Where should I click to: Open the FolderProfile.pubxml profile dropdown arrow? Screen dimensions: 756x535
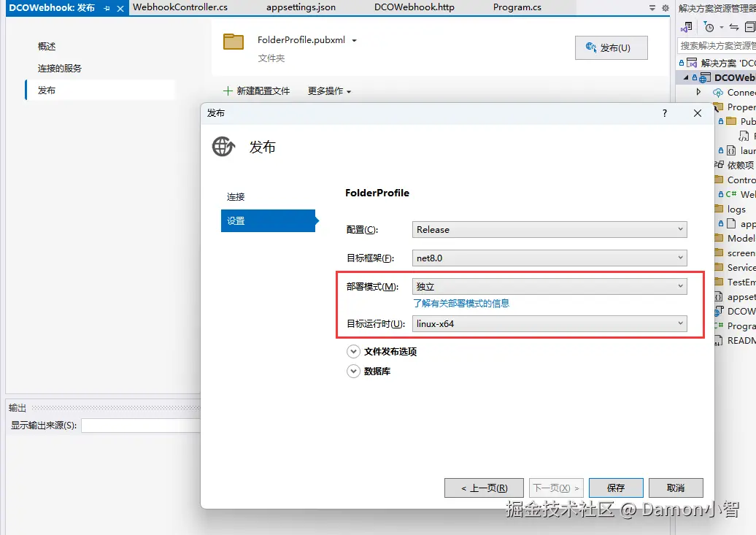(355, 41)
